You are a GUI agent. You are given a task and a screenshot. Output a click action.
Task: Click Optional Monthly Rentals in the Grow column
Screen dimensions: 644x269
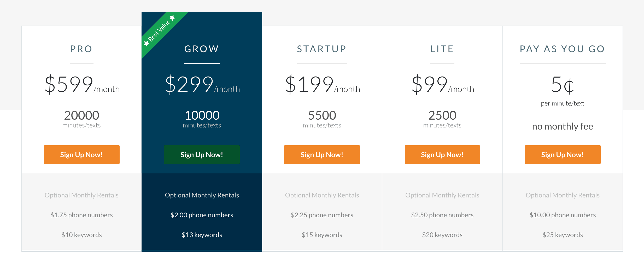202,195
